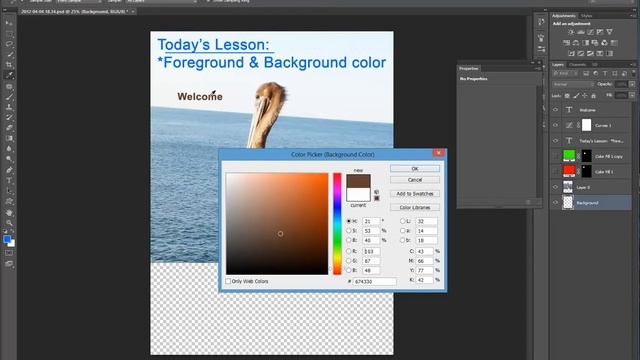
Task: Switch to the Styles tab
Action: coord(587,16)
